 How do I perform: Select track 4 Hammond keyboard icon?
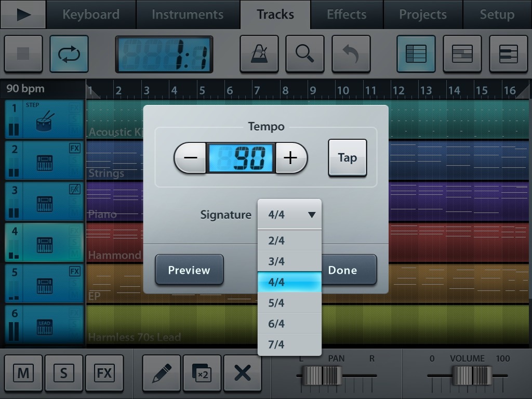pyautogui.click(x=45, y=245)
